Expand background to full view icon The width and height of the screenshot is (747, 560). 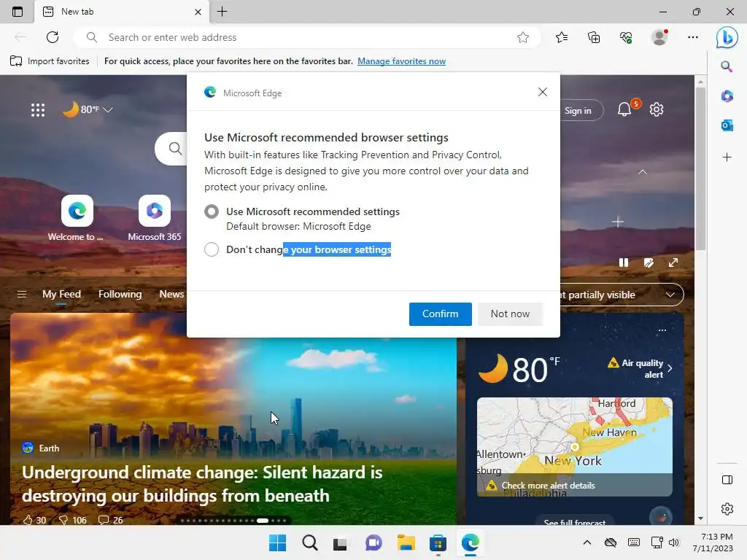tap(673, 262)
